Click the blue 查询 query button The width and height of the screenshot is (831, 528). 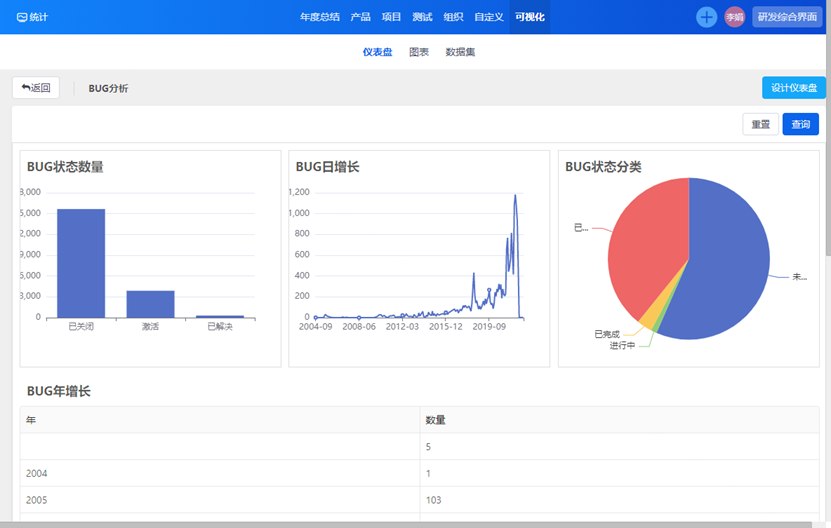tap(800, 125)
